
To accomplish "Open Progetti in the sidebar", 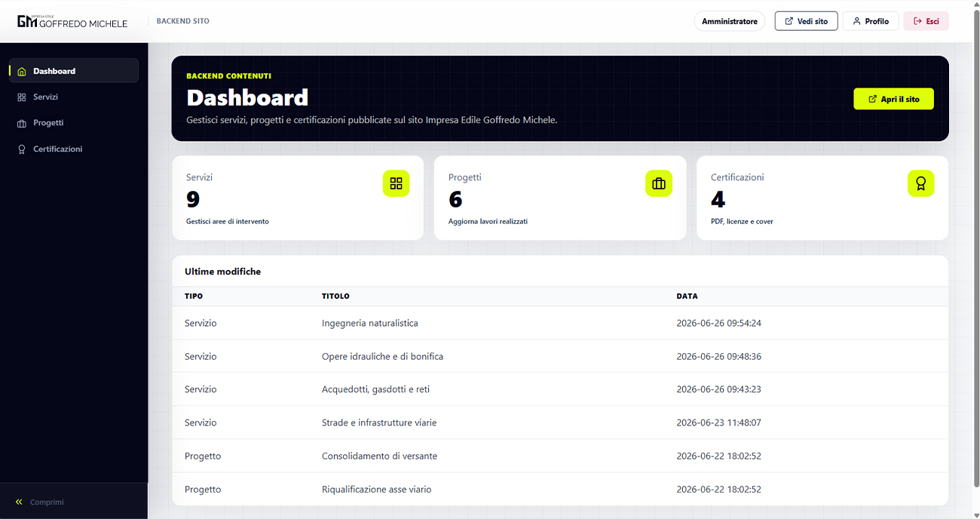I will (74, 123).
